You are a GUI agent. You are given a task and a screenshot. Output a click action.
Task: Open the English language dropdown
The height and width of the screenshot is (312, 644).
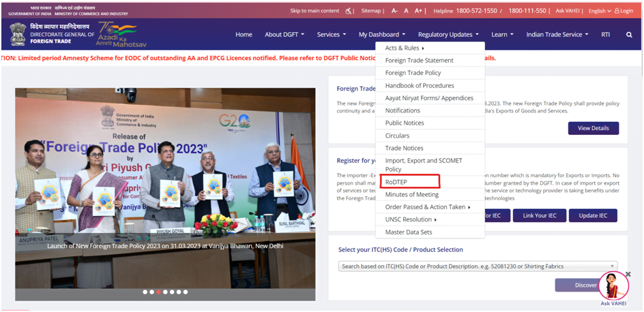[x=599, y=11]
